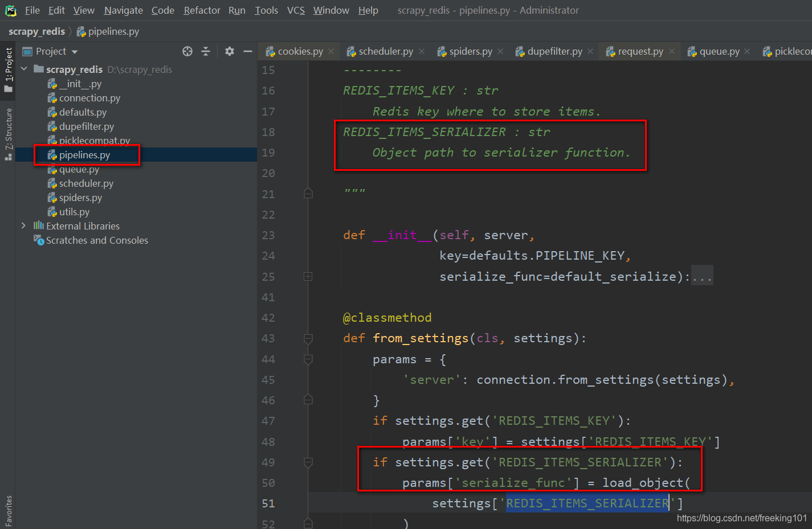Image resolution: width=812 pixels, height=529 pixels.
Task: Click scrapy_redis breadcrumb in navigation bar
Action: click(x=36, y=31)
